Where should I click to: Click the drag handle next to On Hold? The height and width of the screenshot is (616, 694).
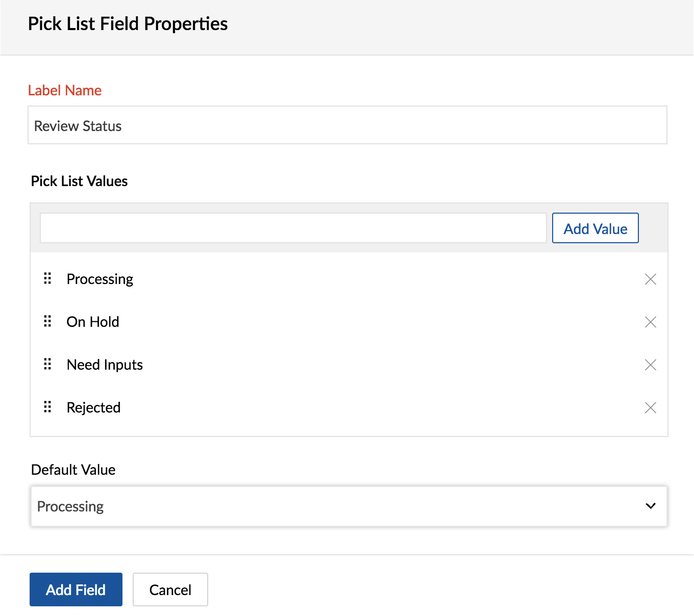(47, 321)
